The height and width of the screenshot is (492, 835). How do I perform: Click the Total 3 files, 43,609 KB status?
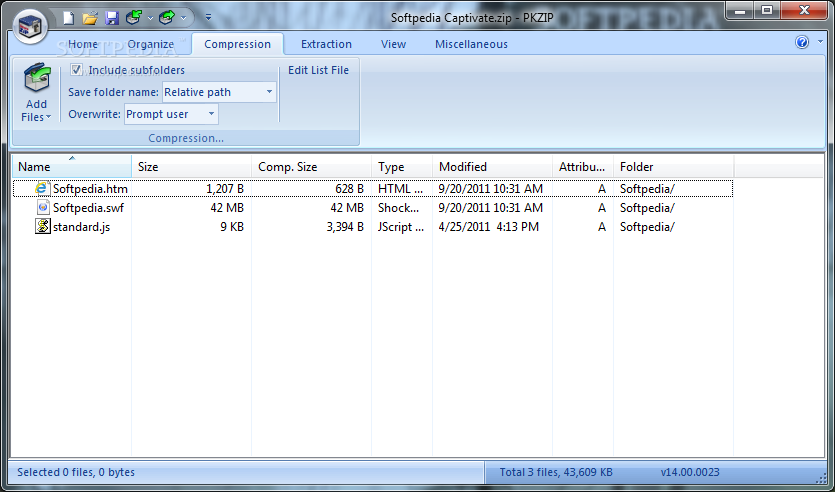556,472
